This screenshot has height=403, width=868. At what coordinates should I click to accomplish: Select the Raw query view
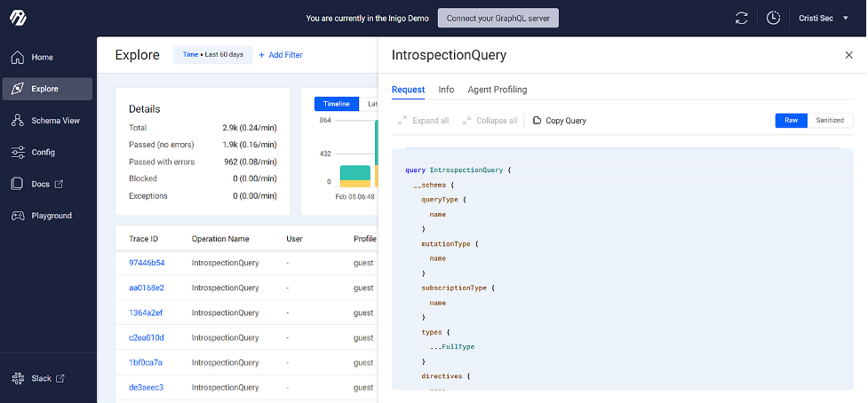point(791,120)
